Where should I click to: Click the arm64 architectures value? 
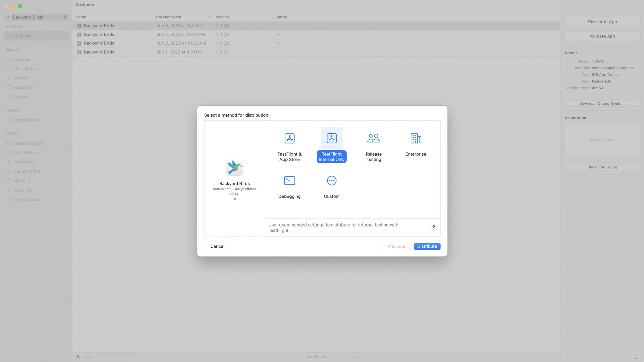tap(597, 88)
